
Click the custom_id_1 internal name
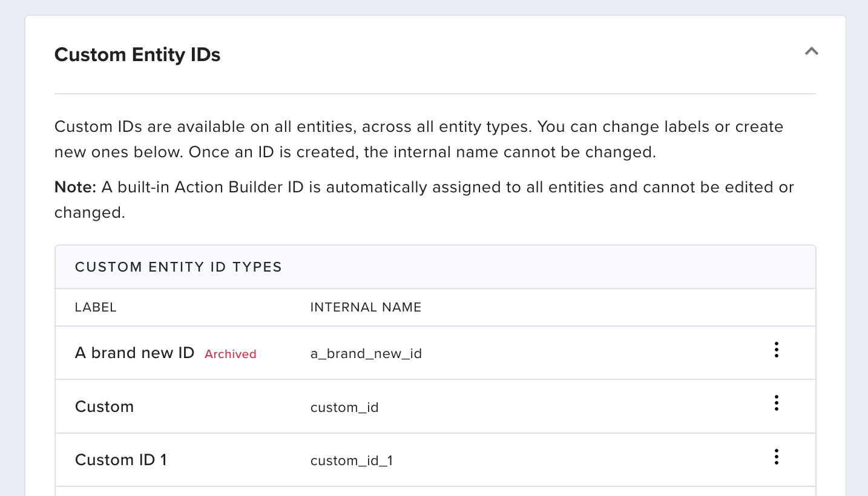point(351,460)
